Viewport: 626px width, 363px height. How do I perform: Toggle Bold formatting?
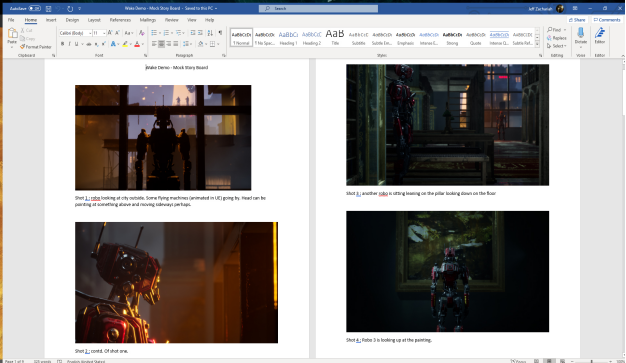tap(62, 44)
